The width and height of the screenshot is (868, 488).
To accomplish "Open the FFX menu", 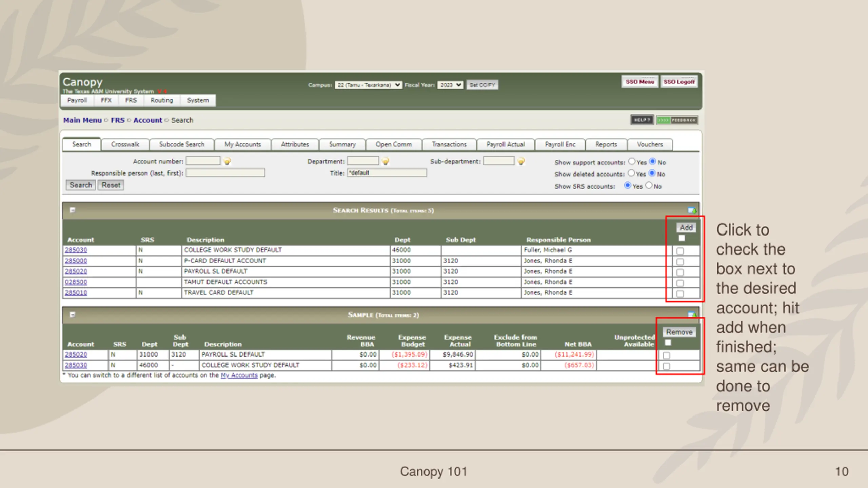I will coord(106,100).
